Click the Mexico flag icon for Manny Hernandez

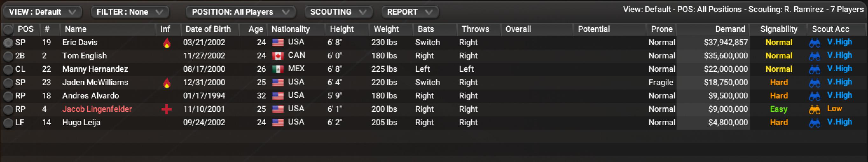click(278, 69)
